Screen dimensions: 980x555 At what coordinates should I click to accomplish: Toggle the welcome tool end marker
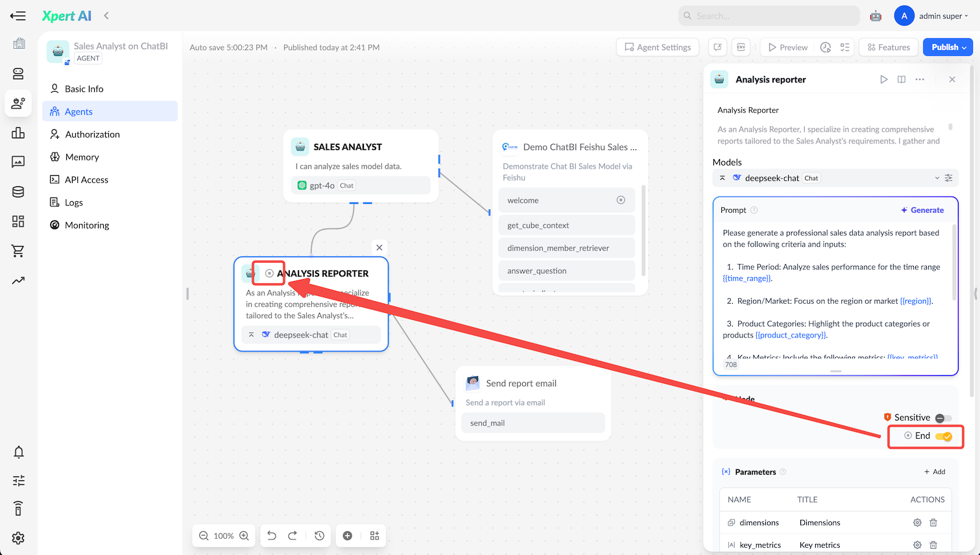coord(621,201)
